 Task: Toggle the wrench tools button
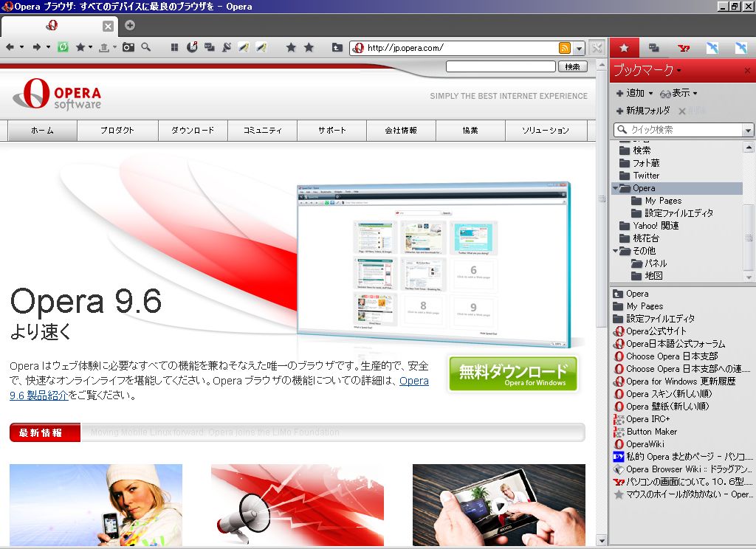pyautogui.click(x=597, y=48)
